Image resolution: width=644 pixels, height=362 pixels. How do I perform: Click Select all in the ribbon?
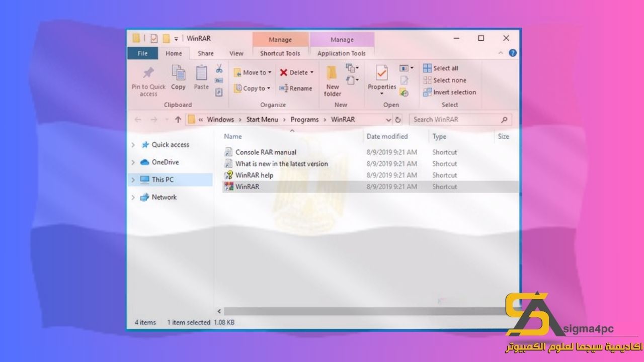[441, 68]
